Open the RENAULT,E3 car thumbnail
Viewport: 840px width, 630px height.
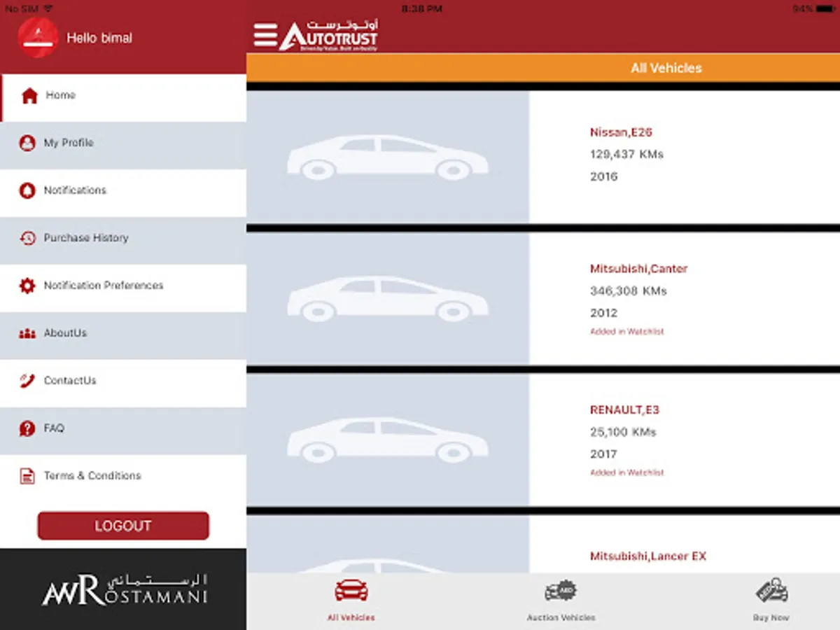[x=388, y=439]
